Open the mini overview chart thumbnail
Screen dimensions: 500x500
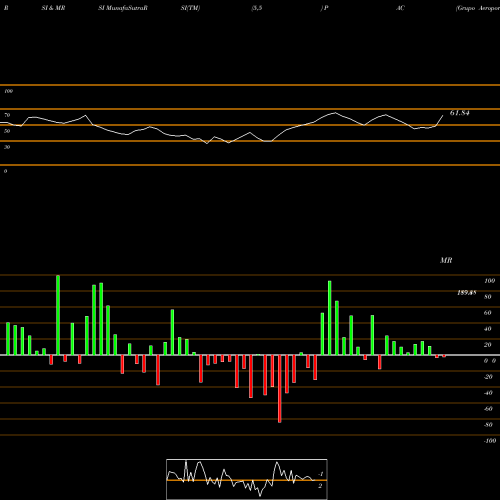tap(247, 479)
